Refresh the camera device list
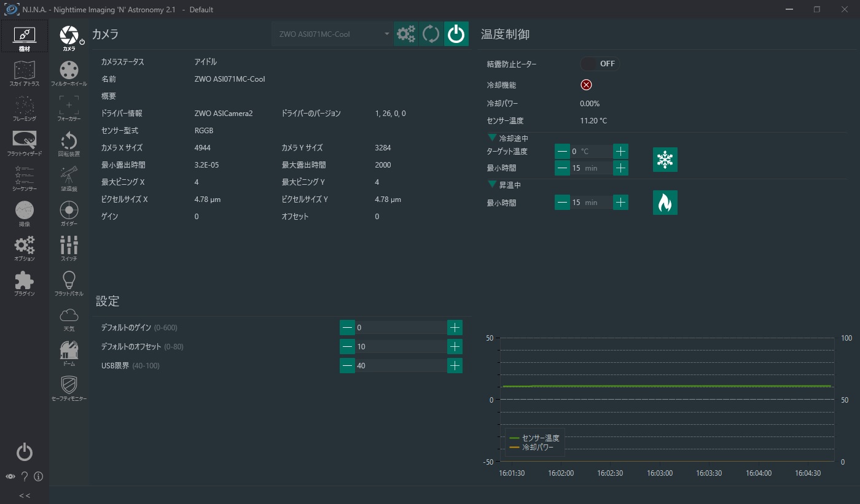Screen dimensions: 860x504 click(x=431, y=34)
